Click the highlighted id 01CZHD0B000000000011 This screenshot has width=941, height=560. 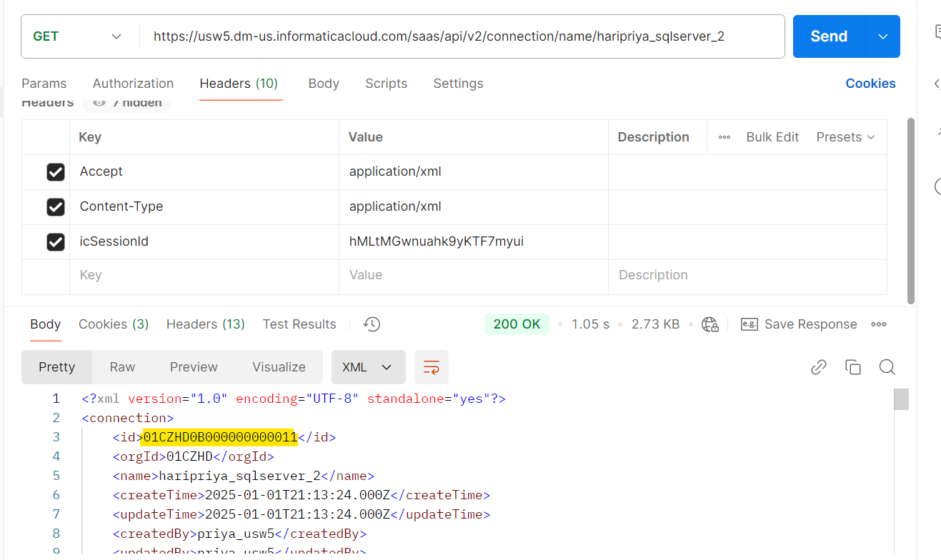pyautogui.click(x=219, y=437)
